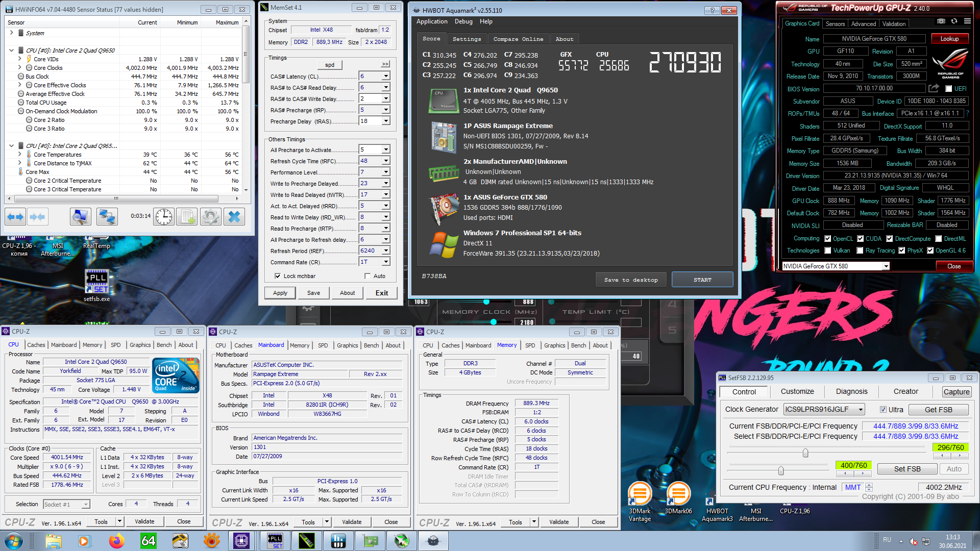Open Sensors tab in GPU-Z
980x551 pixels.
[835, 23]
